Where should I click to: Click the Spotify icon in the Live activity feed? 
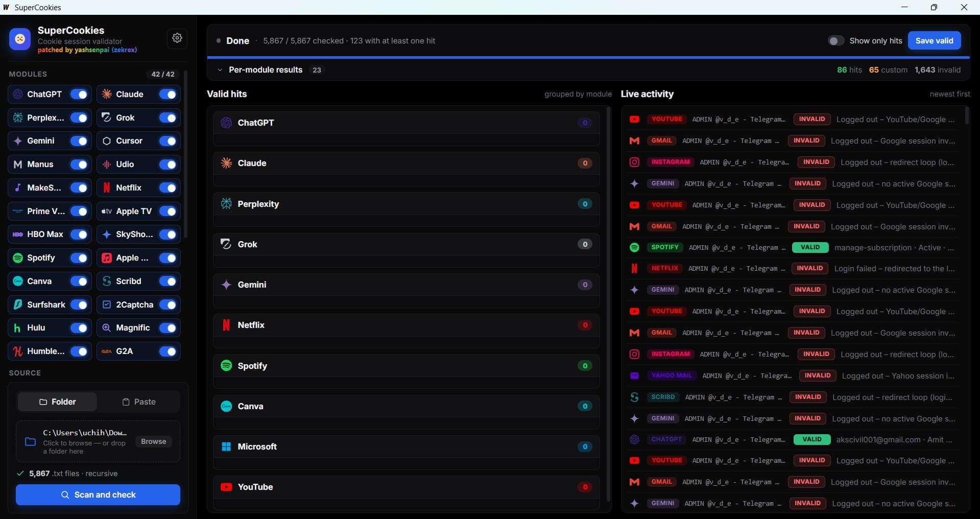634,247
